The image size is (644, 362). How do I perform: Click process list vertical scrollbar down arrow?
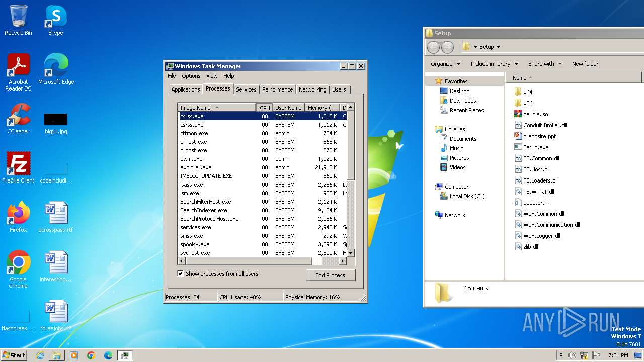(351, 253)
